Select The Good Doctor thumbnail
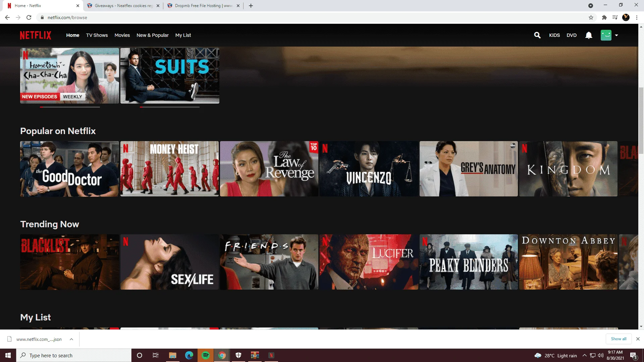Viewport: 644px width, 362px height. coord(69,169)
